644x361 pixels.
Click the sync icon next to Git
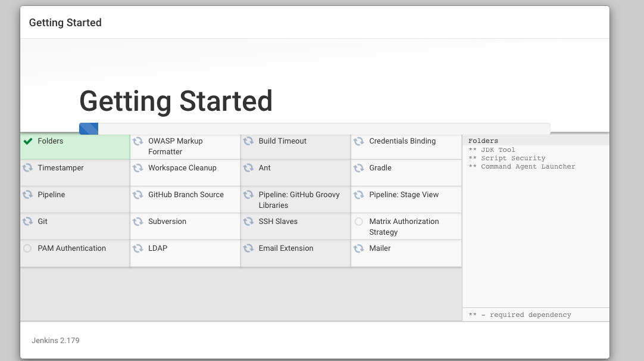click(27, 222)
